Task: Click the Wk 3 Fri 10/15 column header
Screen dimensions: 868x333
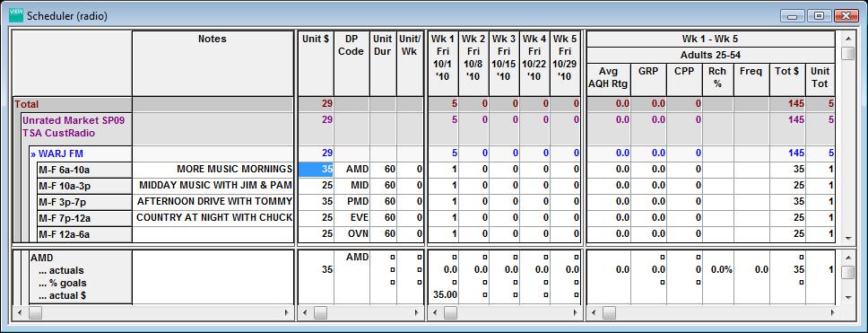Action: coord(504,63)
